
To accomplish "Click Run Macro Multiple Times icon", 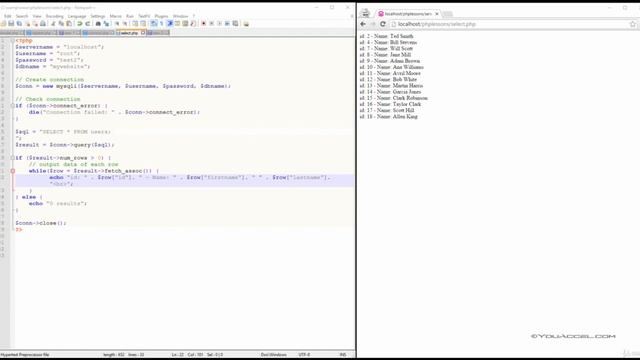I will (227, 24).
